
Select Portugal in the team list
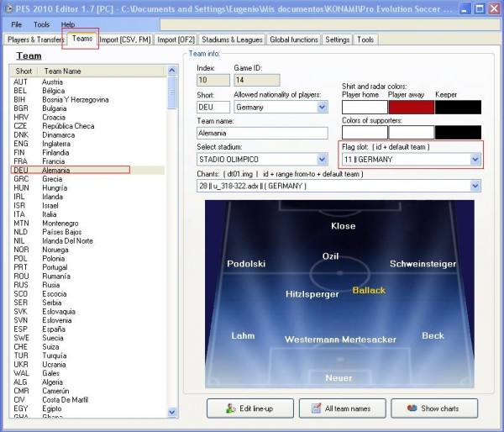point(87,267)
